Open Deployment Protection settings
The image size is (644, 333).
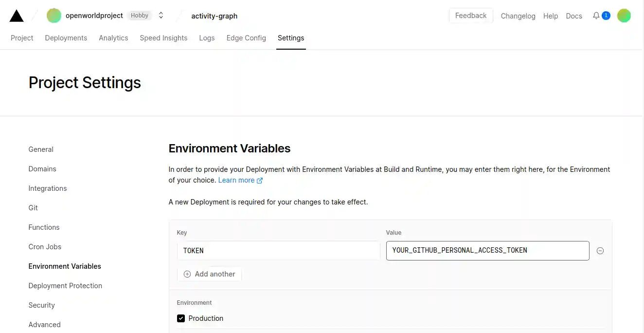pos(65,286)
